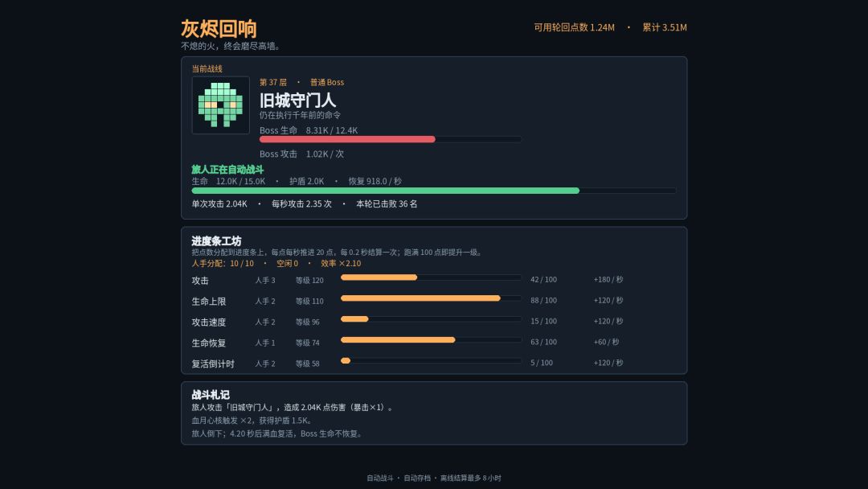
Task: Click the 攻击速度 progress bar
Action: (431, 319)
